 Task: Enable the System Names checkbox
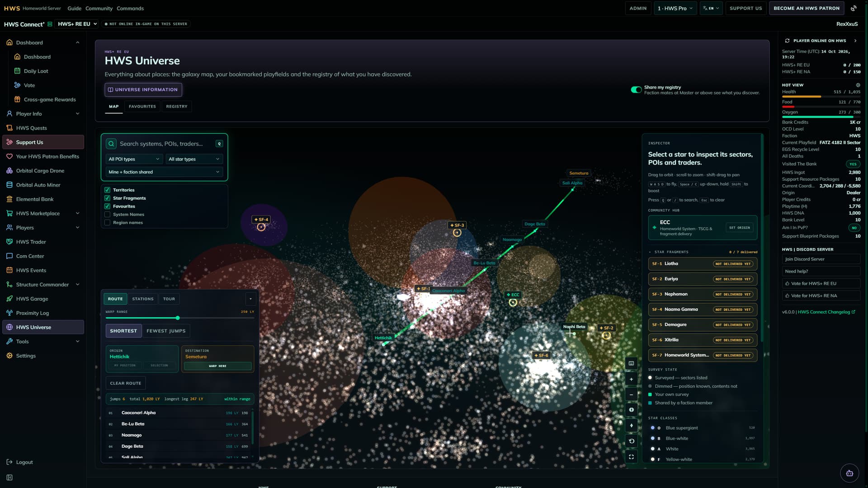coord(107,215)
